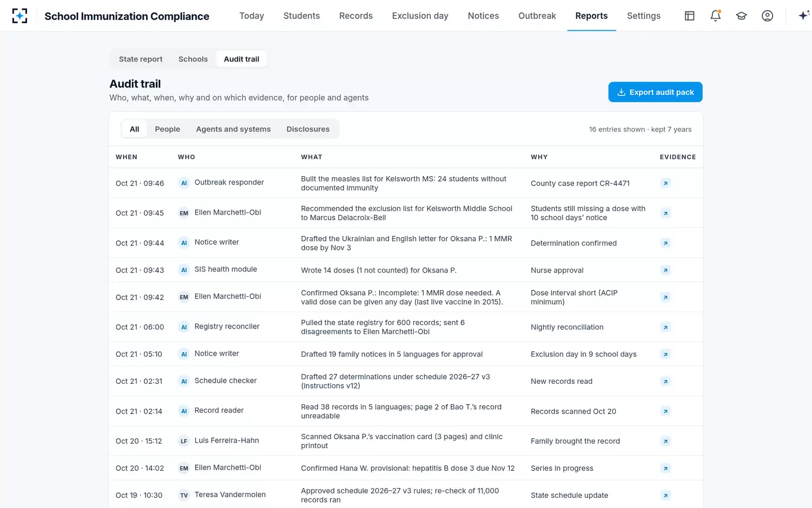812x508 pixels.
Task: Open evidence link for County case report CR-4471
Action: [x=666, y=183]
